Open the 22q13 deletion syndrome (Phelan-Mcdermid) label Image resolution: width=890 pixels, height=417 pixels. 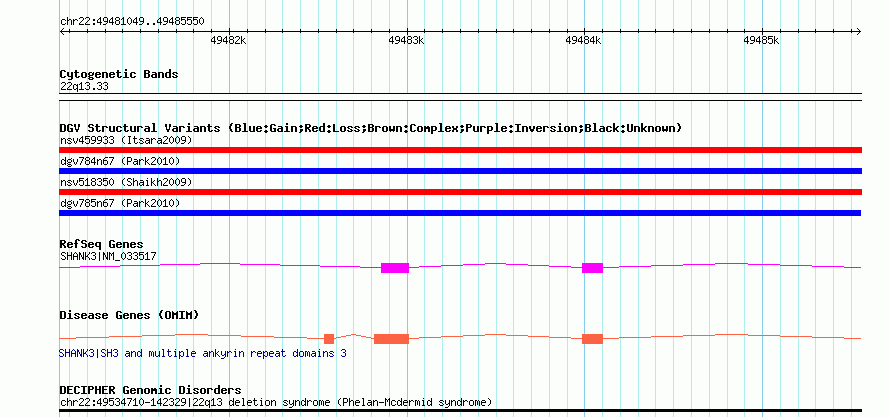[276, 403]
